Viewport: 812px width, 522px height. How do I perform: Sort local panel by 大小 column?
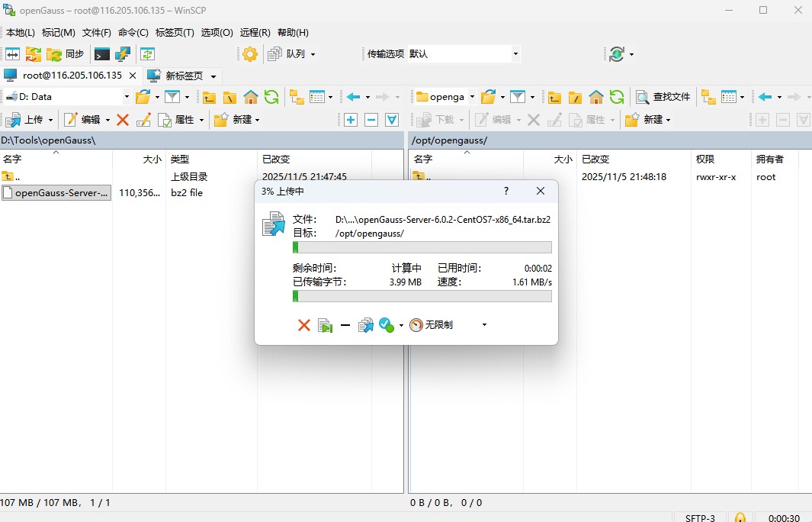152,159
